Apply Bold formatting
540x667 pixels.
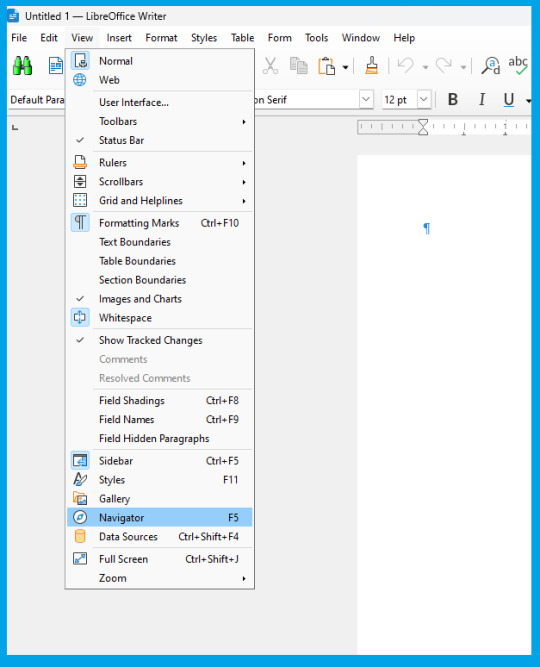[x=453, y=100]
